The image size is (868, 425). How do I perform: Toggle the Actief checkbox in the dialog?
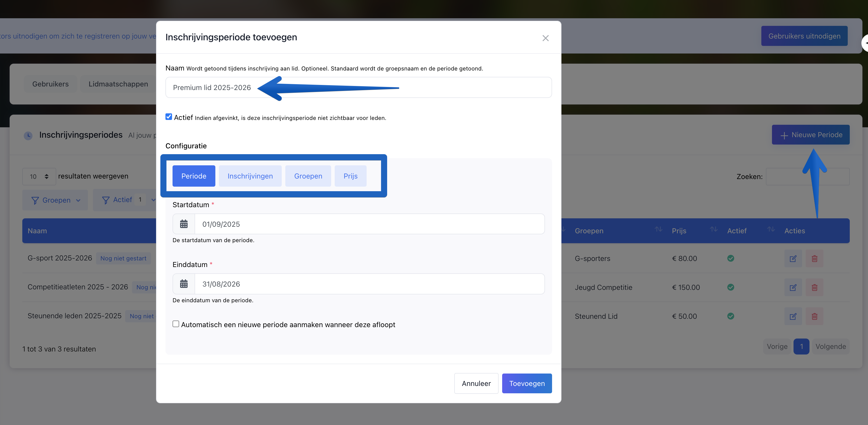[x=169, y=117]
